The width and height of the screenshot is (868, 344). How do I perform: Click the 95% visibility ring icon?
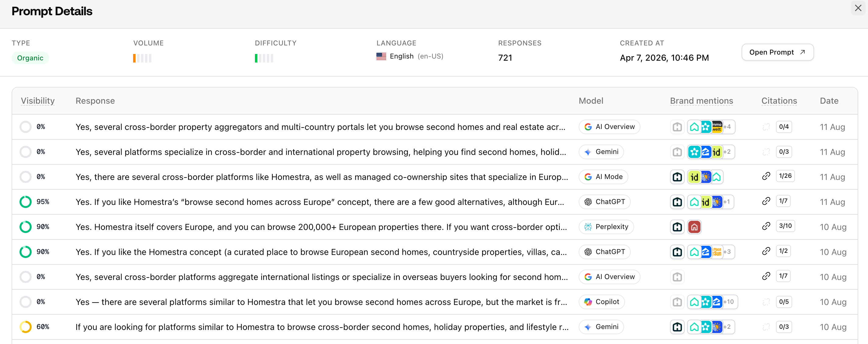tap(26, 202)
